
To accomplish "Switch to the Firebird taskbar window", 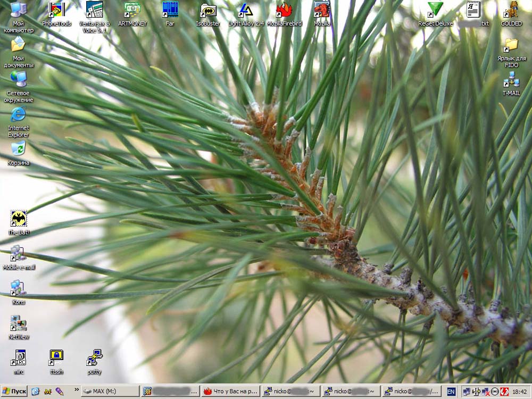I will coord(230,392).
